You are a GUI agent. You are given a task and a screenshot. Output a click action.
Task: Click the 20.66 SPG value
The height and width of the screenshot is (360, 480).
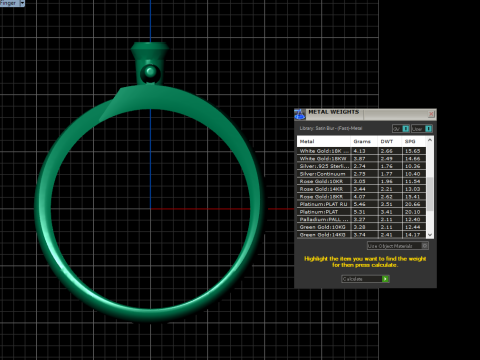(412, 204)
